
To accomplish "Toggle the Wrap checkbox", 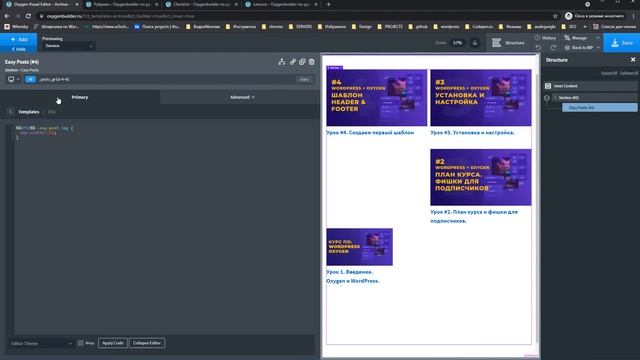I will [80, 343].
